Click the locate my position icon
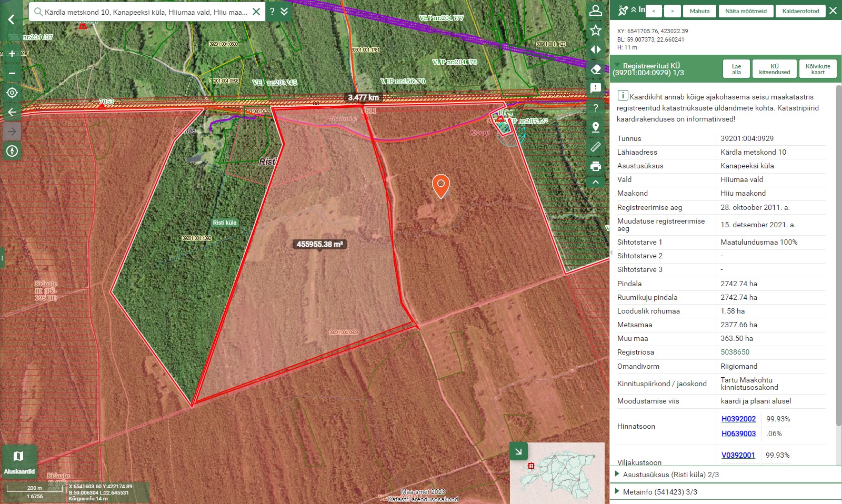Image resolution: width=842 pixels, height=504 pixels. (x=12, y=93)
